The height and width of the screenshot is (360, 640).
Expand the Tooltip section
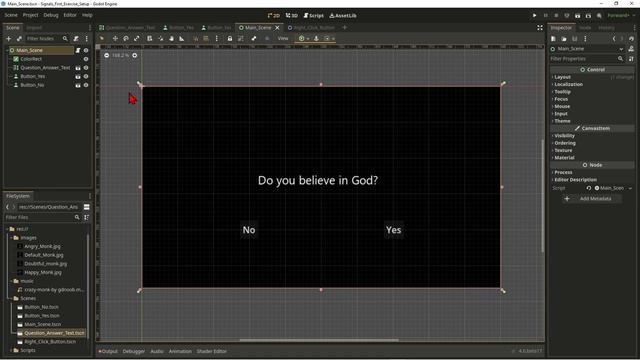[562, 92]
